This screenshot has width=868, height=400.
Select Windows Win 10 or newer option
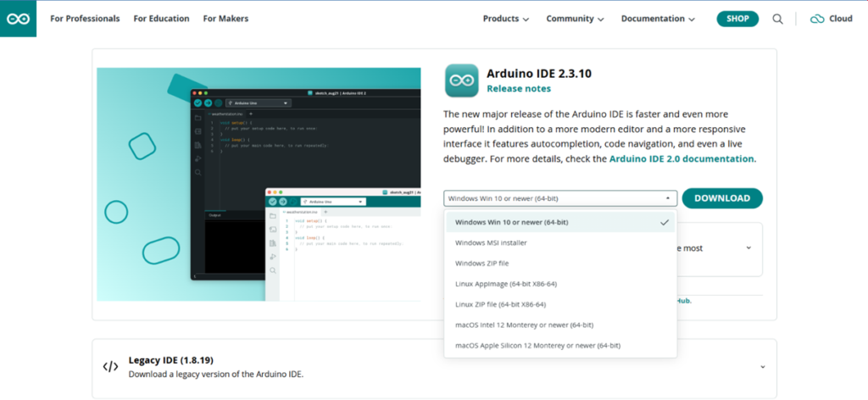(560, 222)
